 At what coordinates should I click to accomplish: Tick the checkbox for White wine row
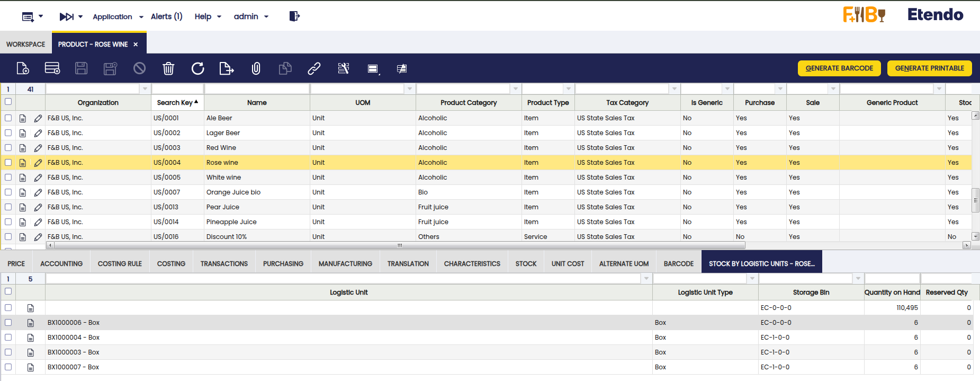(8, 178)
